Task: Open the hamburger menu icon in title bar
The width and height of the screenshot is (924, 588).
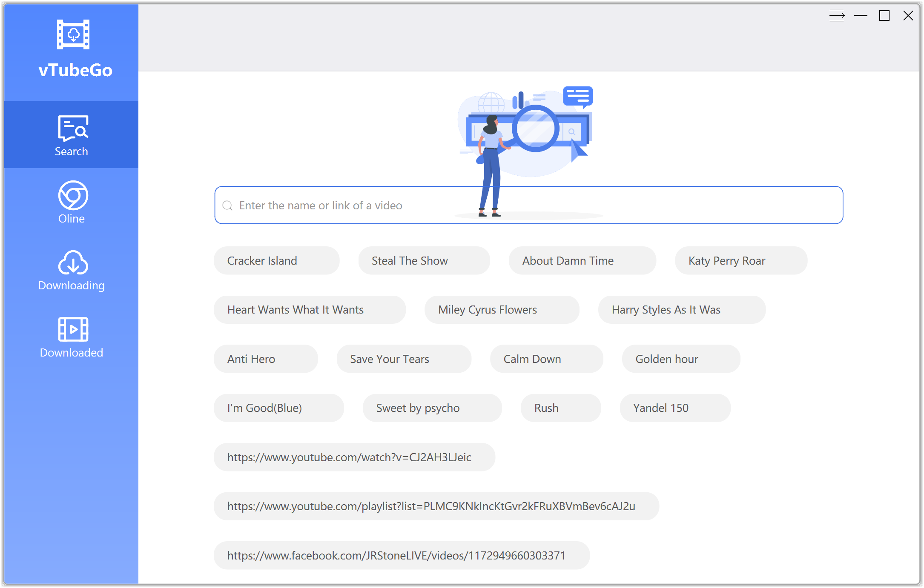Action: click(837, 16)
